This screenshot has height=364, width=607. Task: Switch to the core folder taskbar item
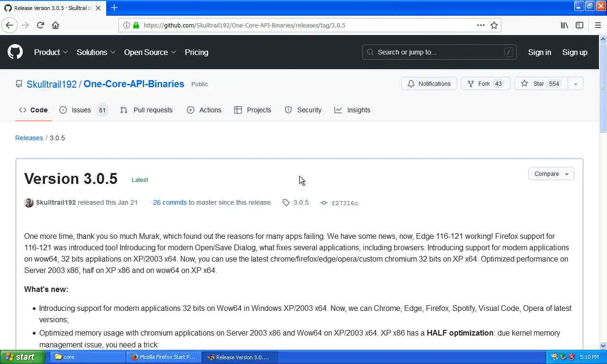click(88, 357)
